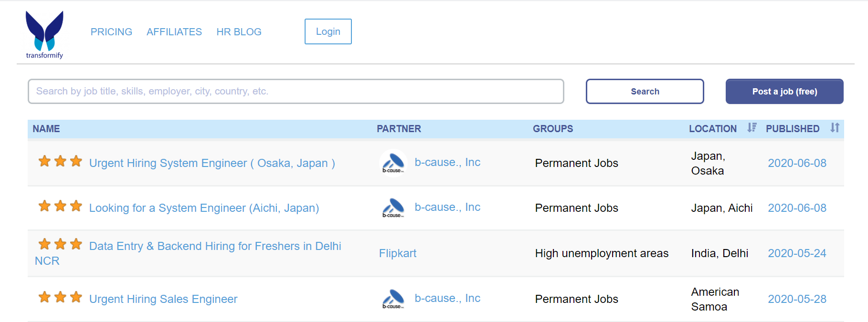Click b-cause logo in Sales Engineer row
This screenshot has width=868, height=322.
393,299
